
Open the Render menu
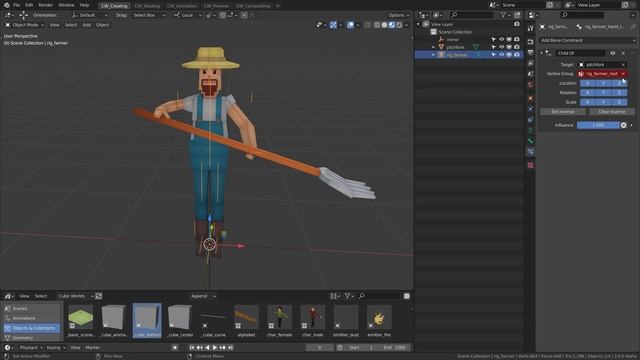(x=45, y=5)
